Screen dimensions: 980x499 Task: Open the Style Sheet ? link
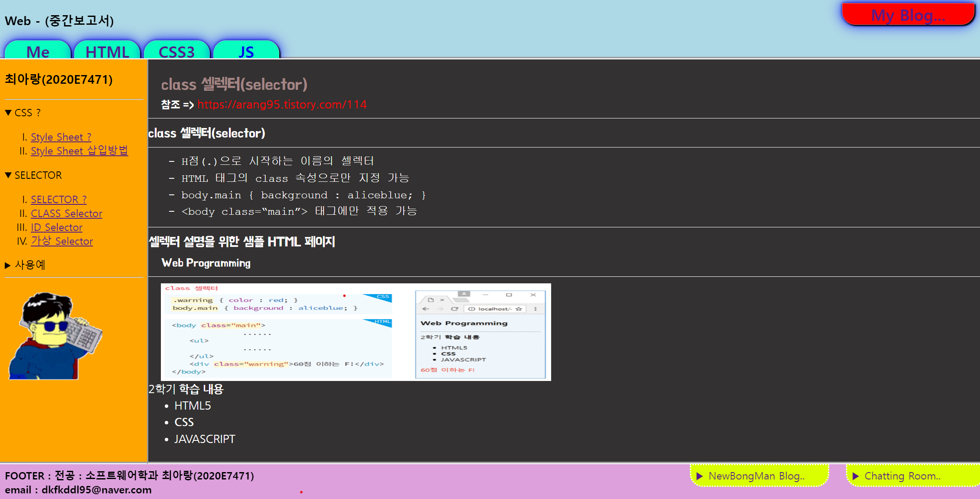tap(61, 137)
